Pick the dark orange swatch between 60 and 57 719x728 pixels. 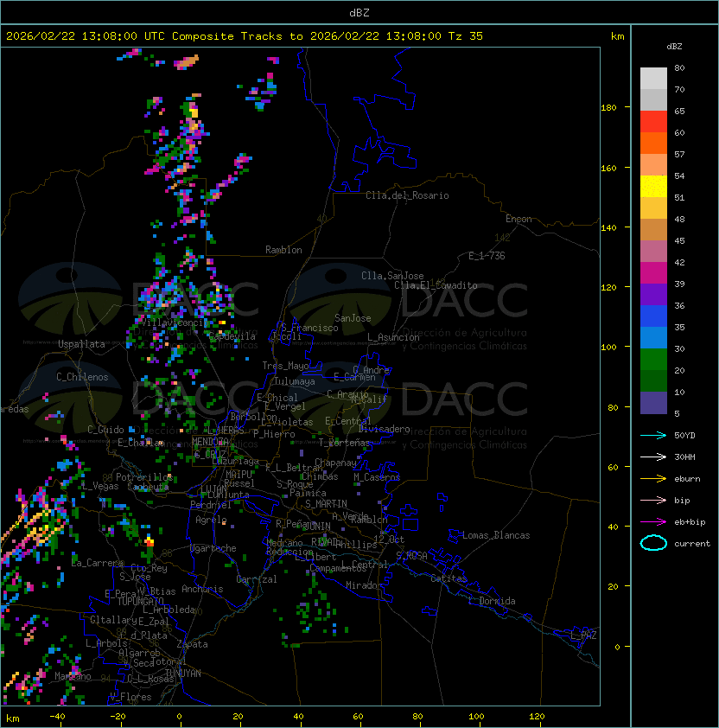tap(653, 143)
